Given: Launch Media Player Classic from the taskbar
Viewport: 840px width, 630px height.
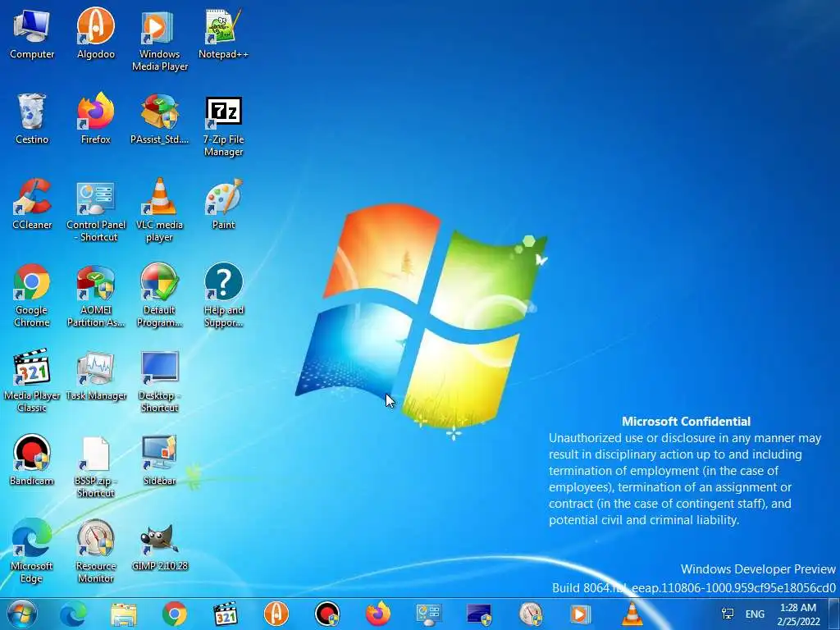Looking at the screenshot, I should [225, 614].
